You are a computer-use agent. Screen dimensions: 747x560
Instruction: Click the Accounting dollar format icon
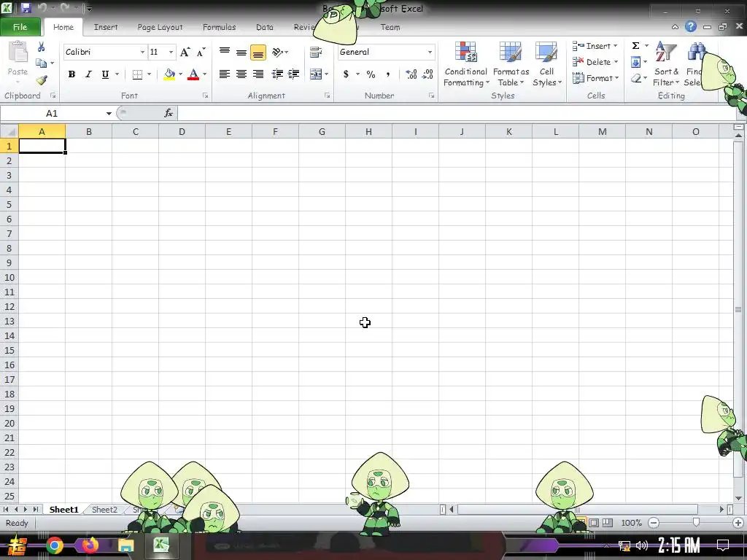346,74
